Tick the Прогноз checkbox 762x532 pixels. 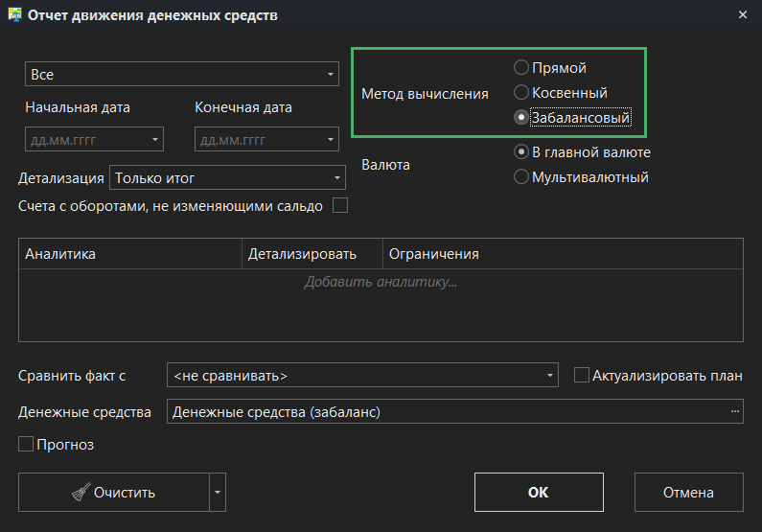(x=26, y=444)
